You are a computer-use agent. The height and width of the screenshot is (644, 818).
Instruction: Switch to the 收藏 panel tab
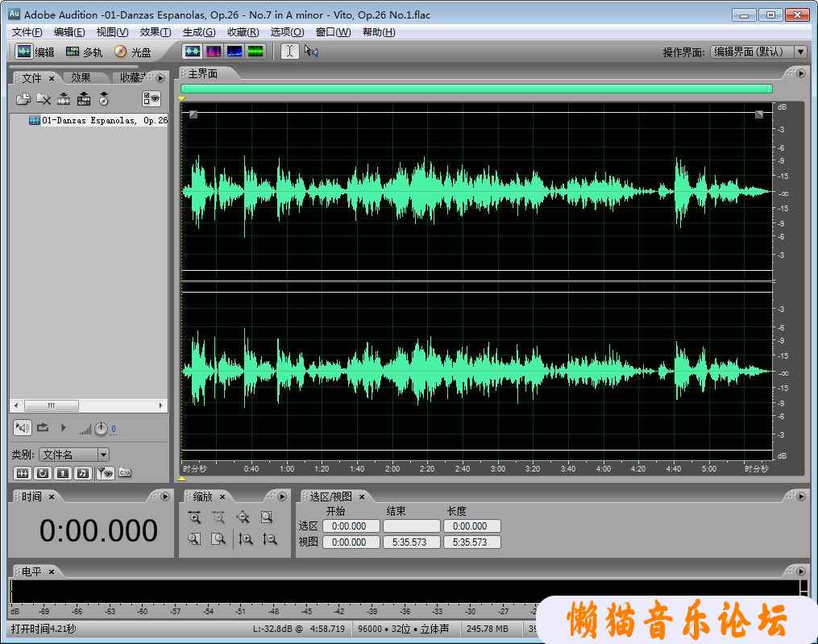coord(133,77)
